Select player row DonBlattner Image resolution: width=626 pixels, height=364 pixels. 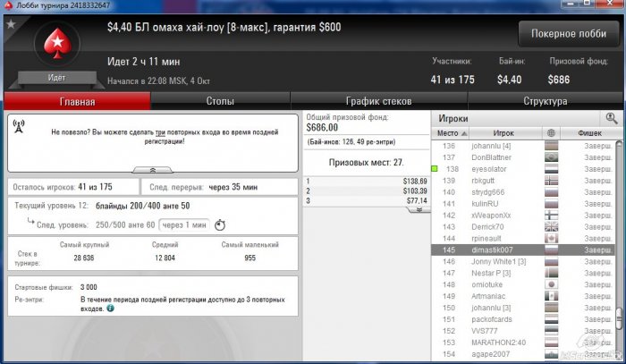pos(523,157)
